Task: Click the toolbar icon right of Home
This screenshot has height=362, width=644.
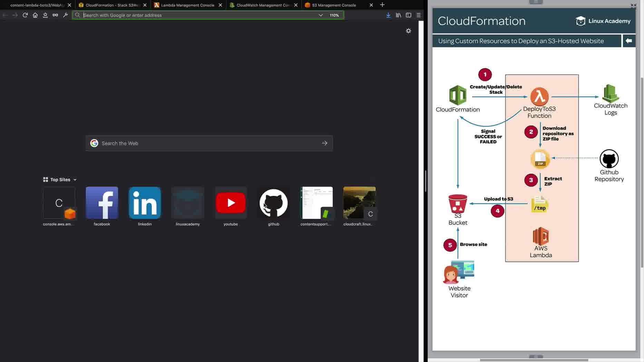Action: (45, 15)
